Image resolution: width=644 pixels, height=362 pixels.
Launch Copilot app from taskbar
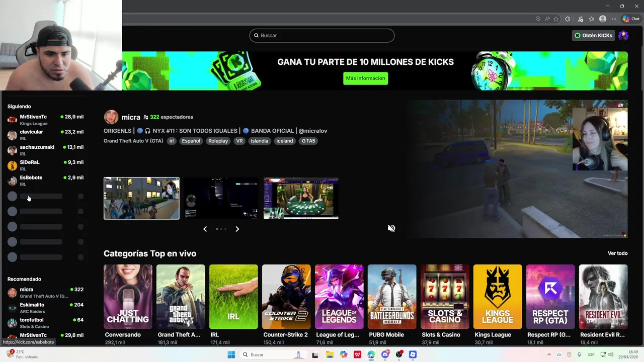[x=344, y=354]
